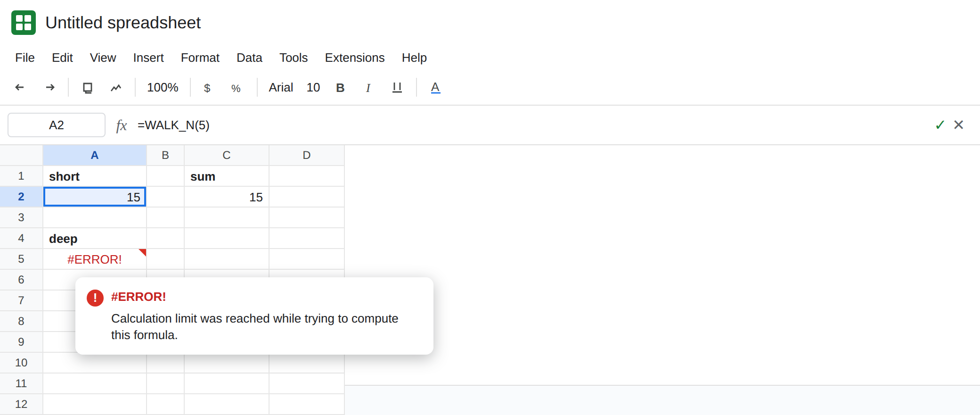Apply currency format with dollar icon
This screenshot has height=415, width=980.
(207, 88)
